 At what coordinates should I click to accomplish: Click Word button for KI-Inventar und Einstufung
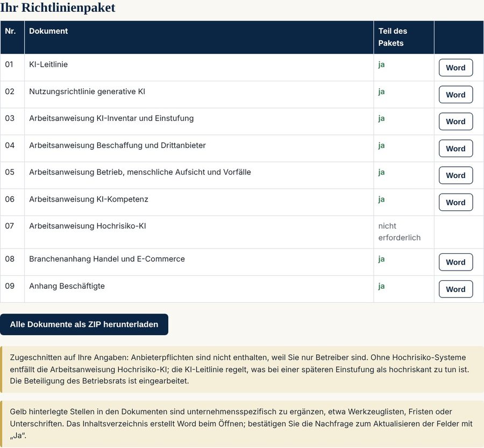pyautogui.click(x=455, y=122)
